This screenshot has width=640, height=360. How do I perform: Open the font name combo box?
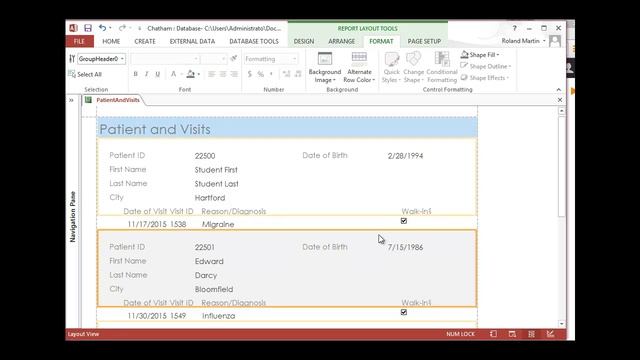pos(165,59)
